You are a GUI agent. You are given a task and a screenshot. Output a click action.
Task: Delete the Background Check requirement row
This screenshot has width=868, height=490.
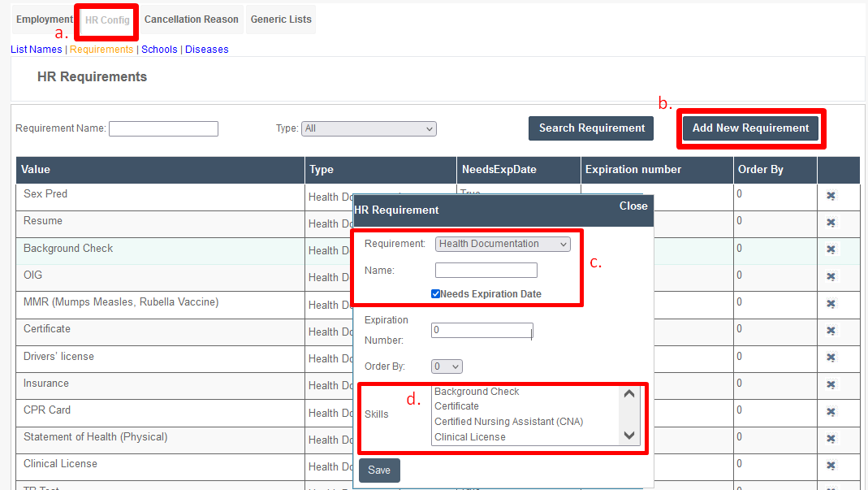point(831,249)
